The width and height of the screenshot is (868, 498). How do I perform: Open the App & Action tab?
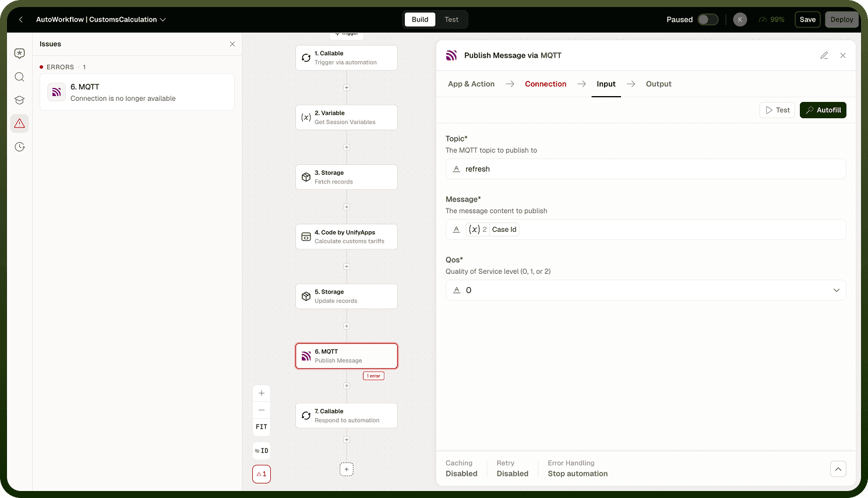(x=471, y=84)
